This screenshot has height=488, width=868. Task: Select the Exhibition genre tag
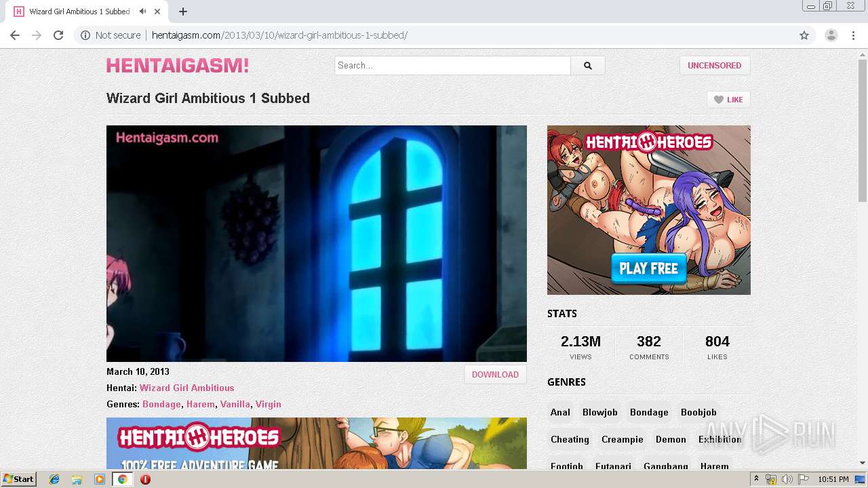[720, 439]
